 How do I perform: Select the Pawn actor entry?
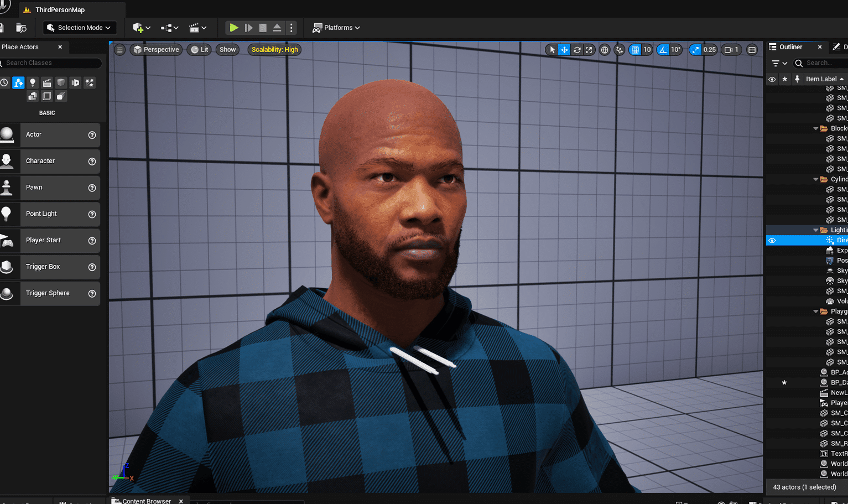(50, 188)
